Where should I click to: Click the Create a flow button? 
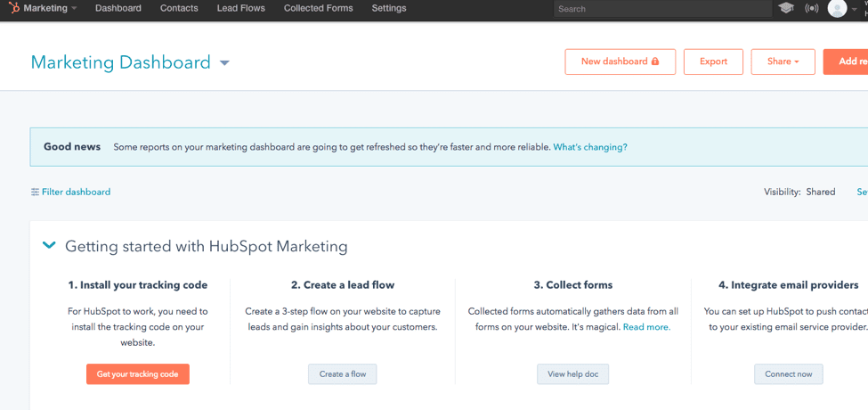343,374
